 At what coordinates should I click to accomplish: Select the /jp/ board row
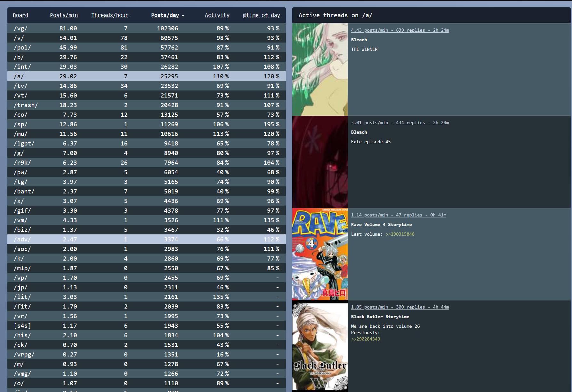(x=147, y=287)
